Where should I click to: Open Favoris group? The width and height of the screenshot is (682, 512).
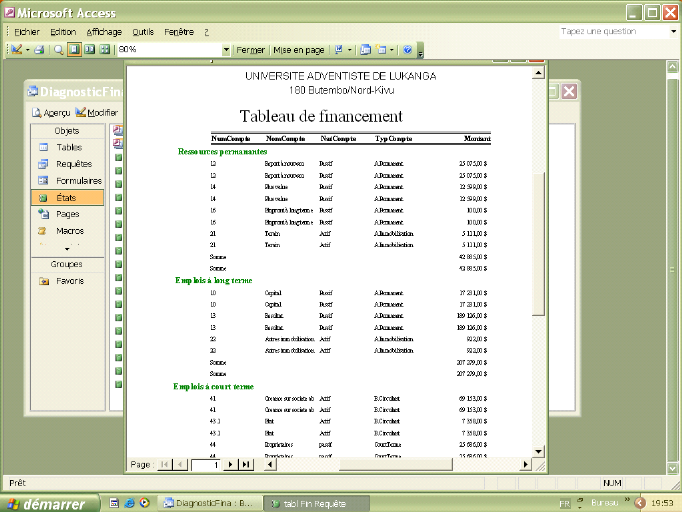[x=70, y=281]
